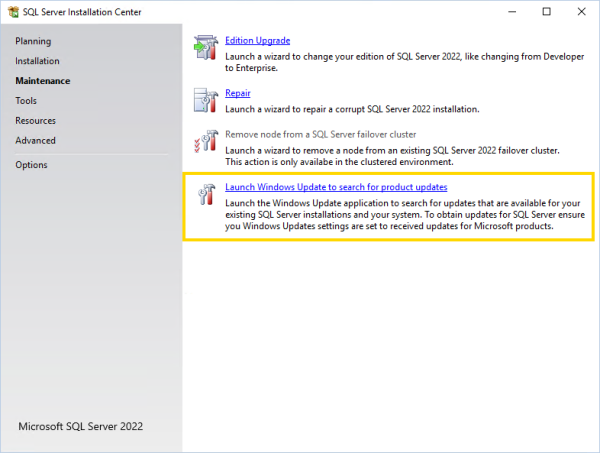Switch to the Advanced section
Screen dimensions: 600x453
point(35,141)
